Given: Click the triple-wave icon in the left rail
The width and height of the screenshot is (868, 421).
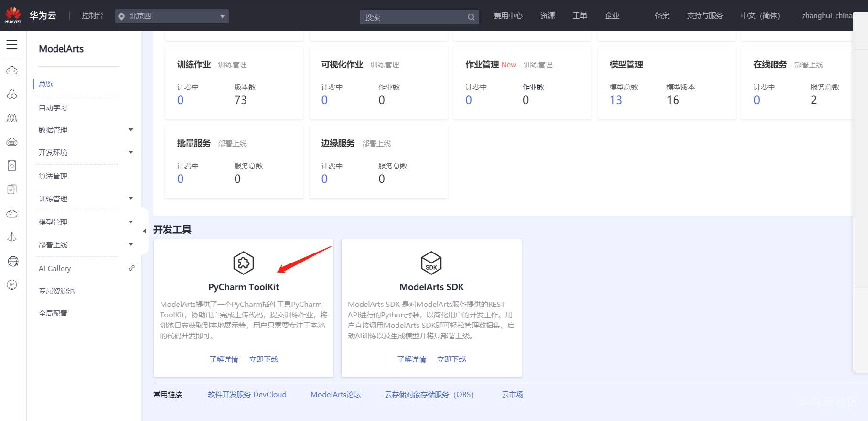Looking at the screenshot, I should [12, 118].
